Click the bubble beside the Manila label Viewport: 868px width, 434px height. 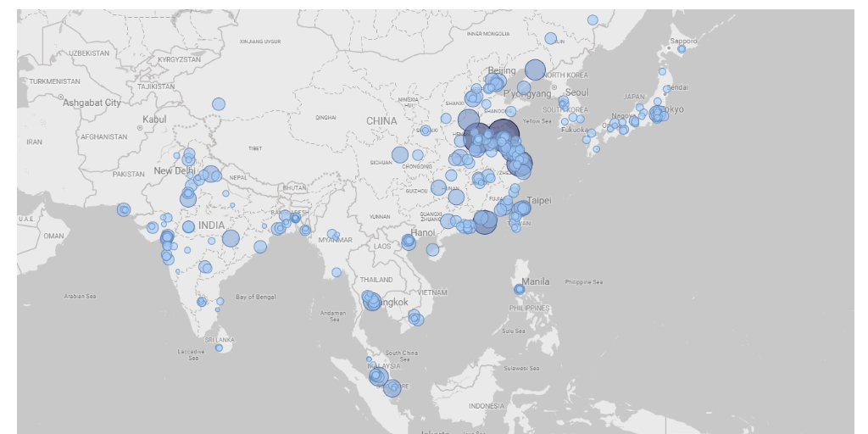tap(520, 289)
